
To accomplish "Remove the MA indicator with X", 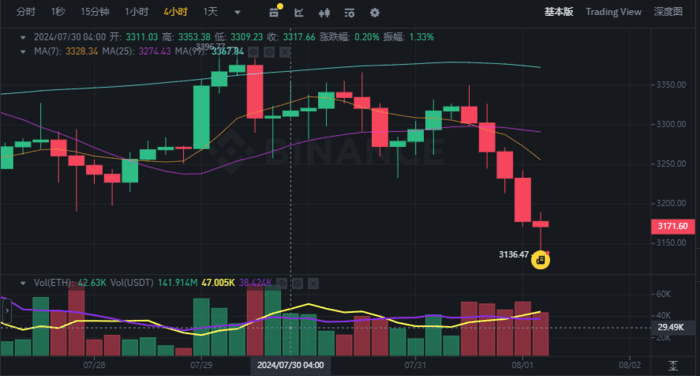I will (x=285, y=52).
